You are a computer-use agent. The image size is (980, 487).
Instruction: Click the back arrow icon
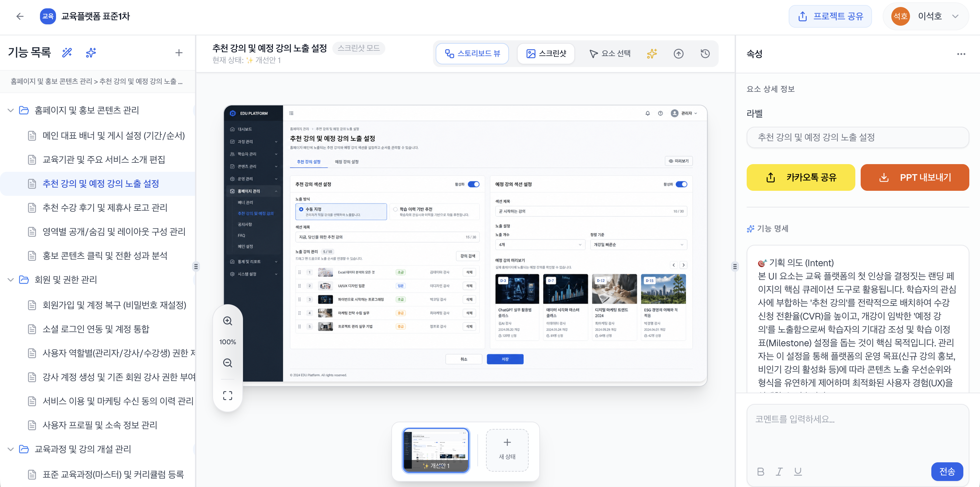tap(20, 16)
